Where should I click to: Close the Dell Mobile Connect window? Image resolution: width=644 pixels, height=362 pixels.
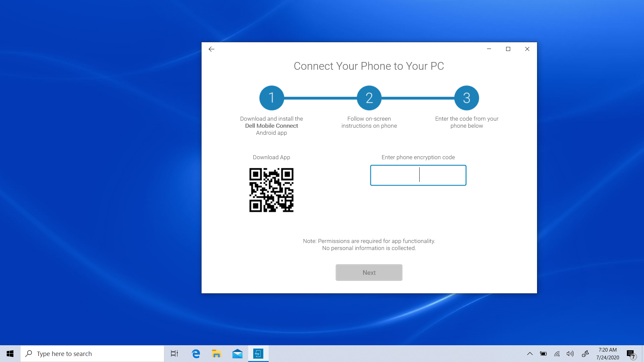527,49
